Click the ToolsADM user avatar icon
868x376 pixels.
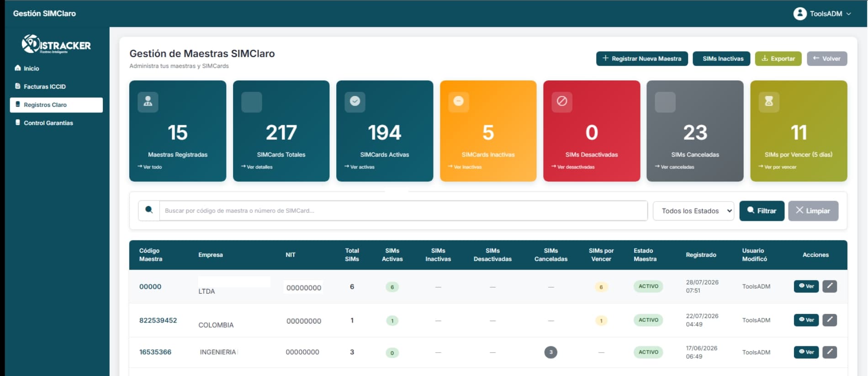[800, 14]
